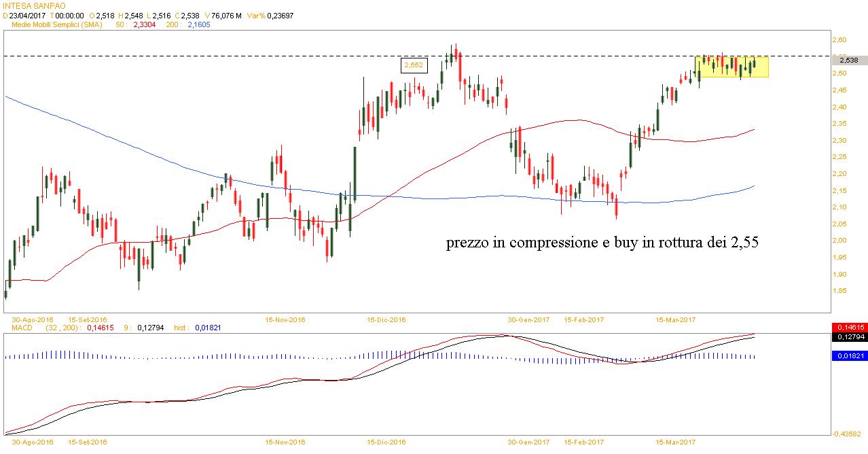The width and height of the screenshot is (868, 454).
Task: Click the 2,60 price axis label
Action: (x=841, y=40)
